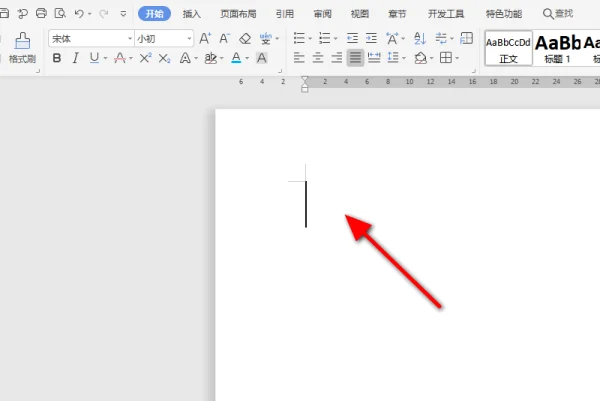Screen dimensions: 600x401
Task: Toggle Subscript formatting
Action: coord(164,58)
